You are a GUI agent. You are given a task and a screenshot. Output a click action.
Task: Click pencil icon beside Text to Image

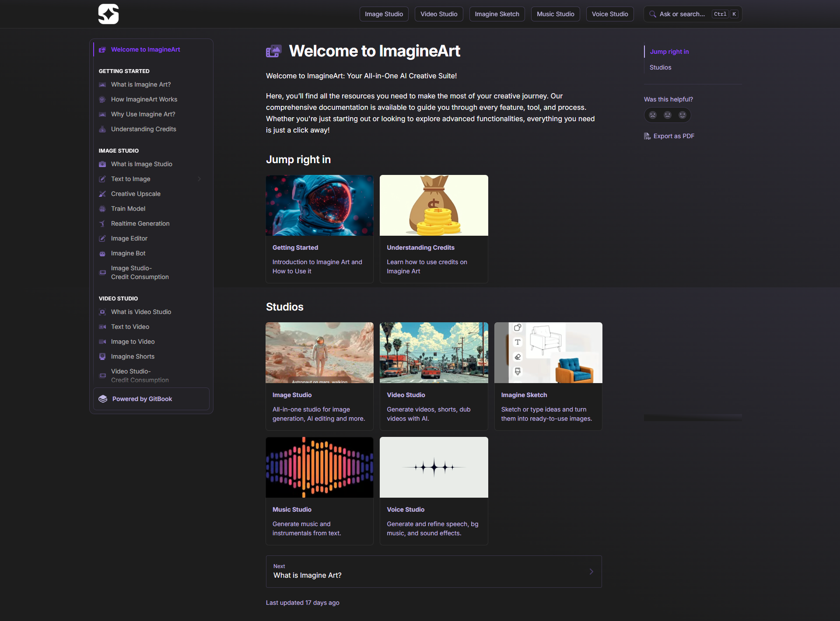pyautogui.click(x=102, y=179)
